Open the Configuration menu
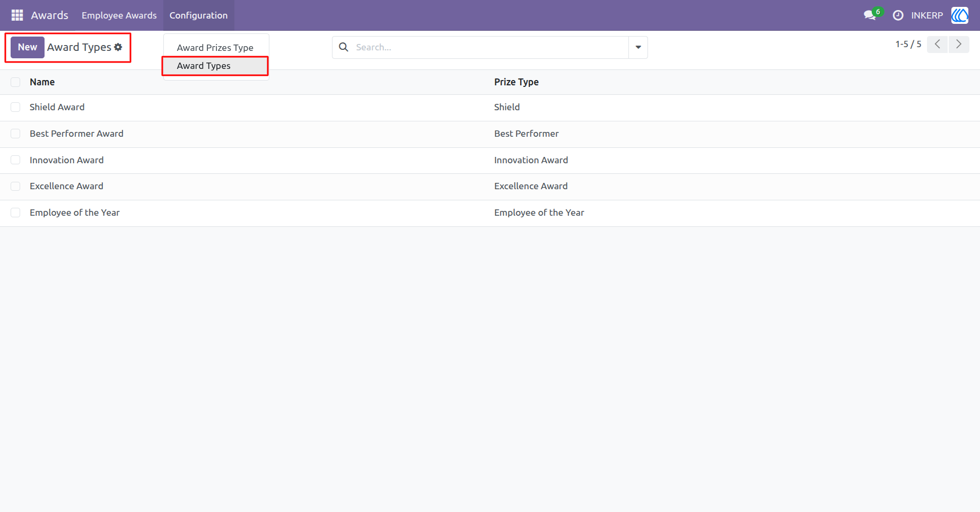 pos(198,15)
